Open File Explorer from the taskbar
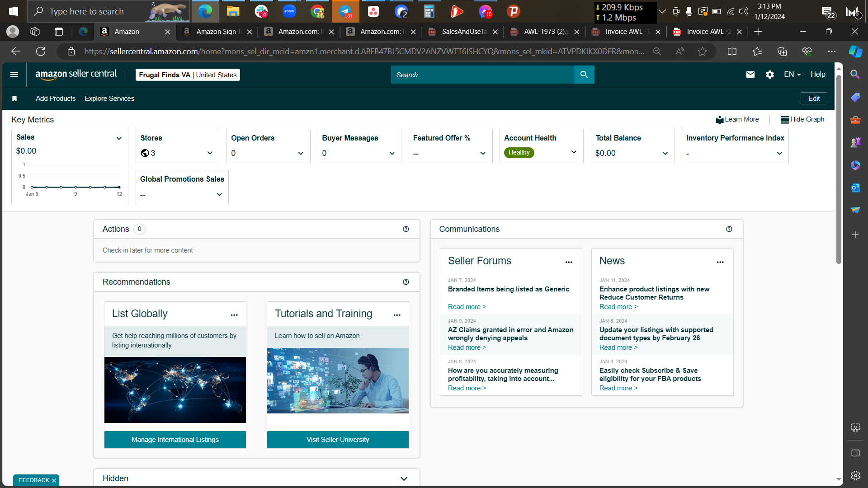868x488 pixels. (233, 11)
